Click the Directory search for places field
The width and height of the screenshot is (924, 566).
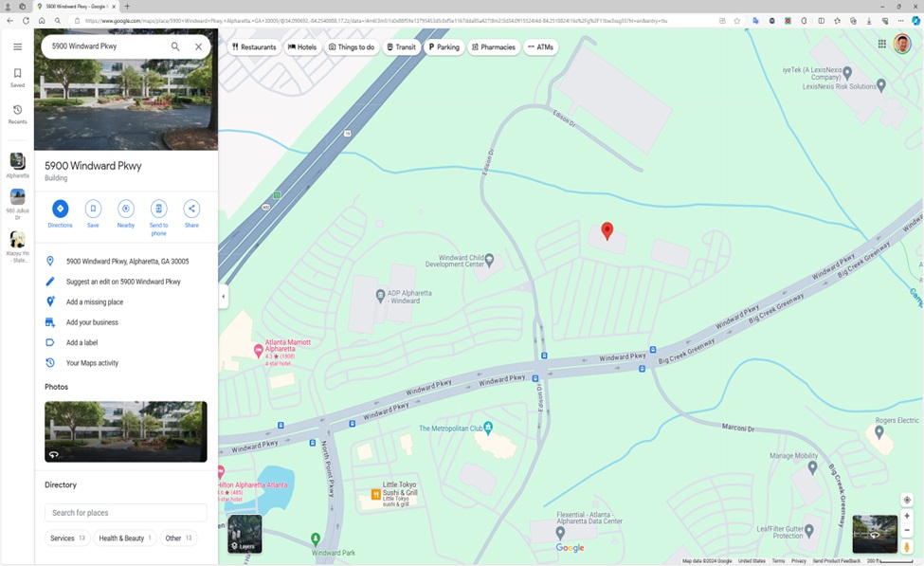125,512
